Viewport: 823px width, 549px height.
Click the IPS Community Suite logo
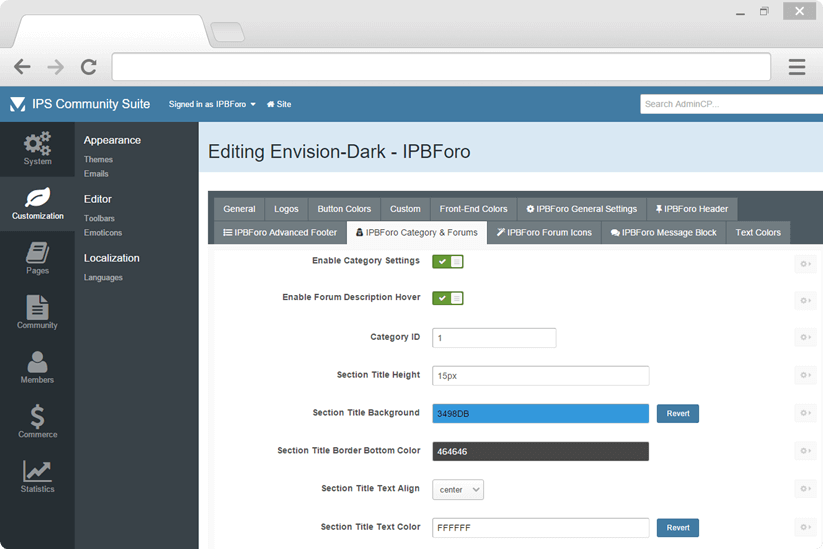[80, 104]
